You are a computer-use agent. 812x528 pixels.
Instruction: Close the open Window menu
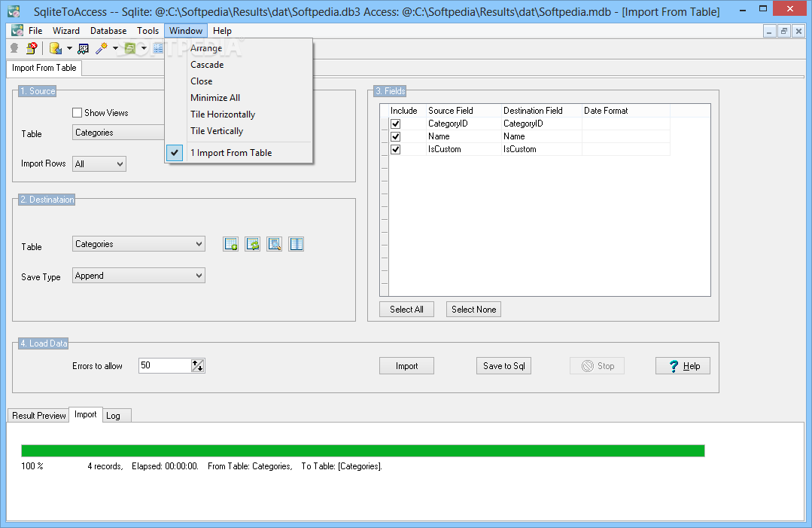click(x=186, y=31)
